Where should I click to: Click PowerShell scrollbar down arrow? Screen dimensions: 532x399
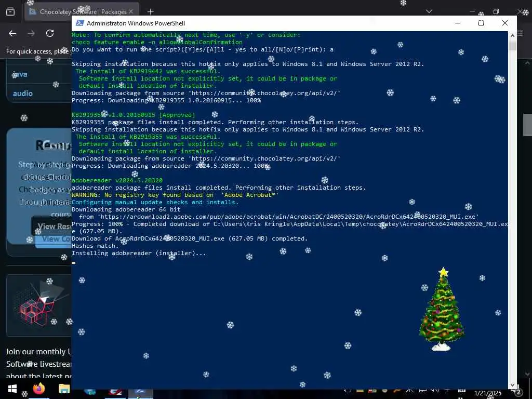[512, 385]
